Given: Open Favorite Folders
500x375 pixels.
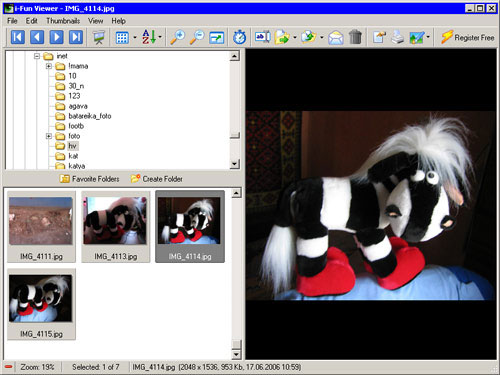Looking at the screenshot, I should 89,179.
